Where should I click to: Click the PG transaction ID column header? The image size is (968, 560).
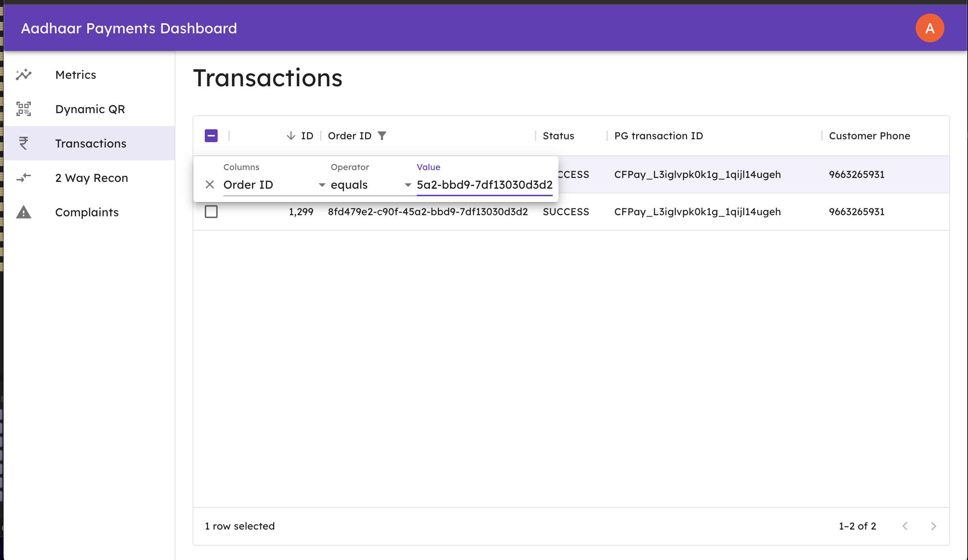(x=658, y=136)
